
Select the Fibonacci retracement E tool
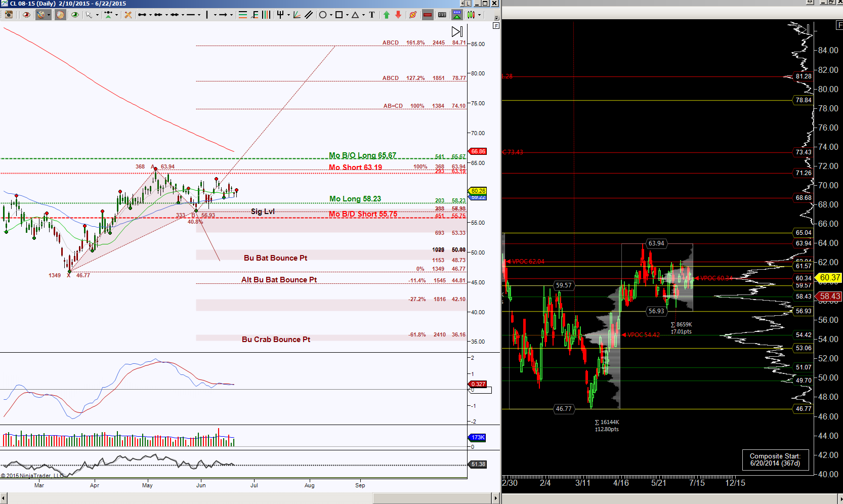pos(256,15)
